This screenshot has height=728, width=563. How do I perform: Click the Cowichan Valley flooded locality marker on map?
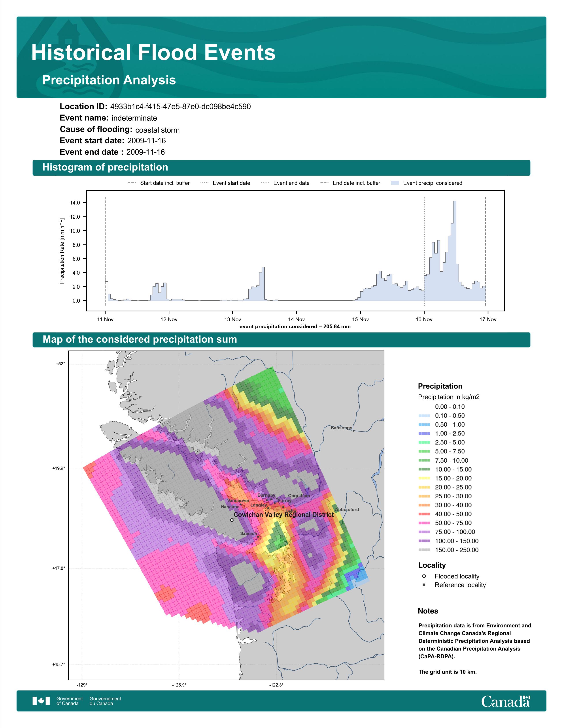(x=232, y=520)
